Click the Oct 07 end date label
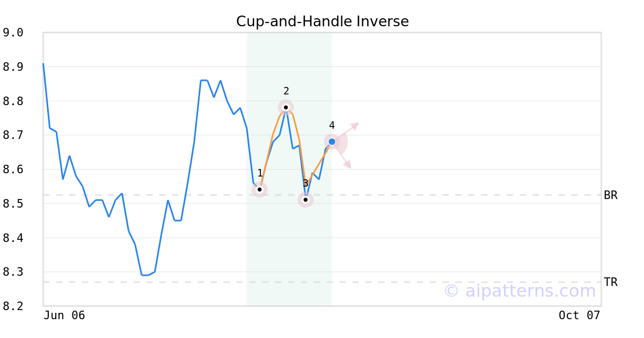The image size is (644, 338). pos(579,315)
